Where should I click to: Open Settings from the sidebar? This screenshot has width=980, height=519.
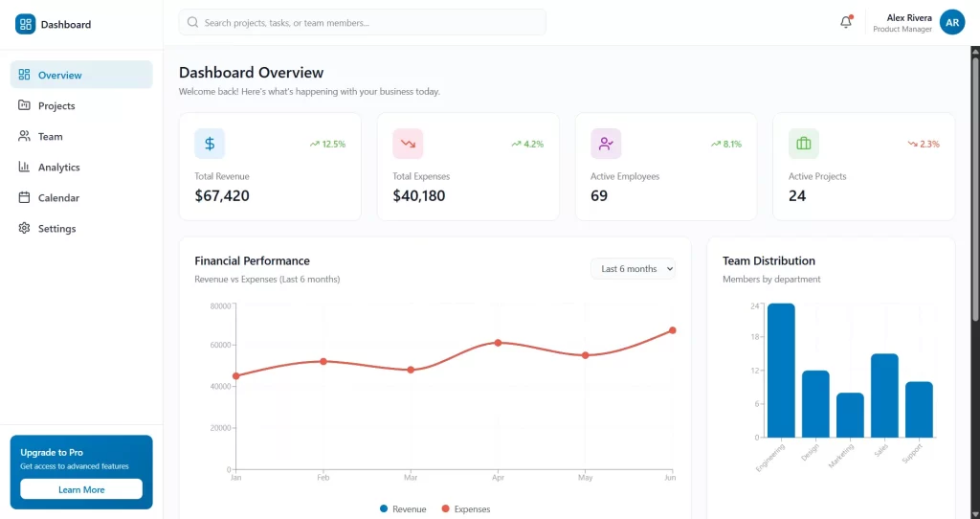pos(56,229)
